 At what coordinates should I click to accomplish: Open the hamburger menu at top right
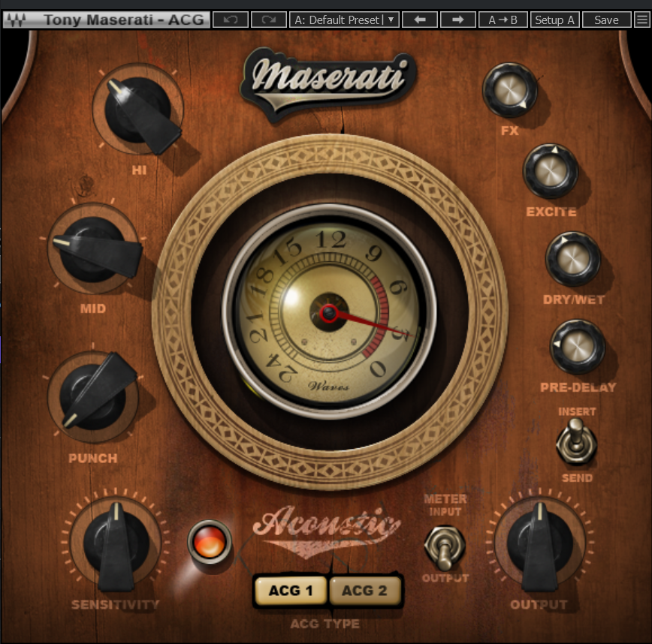click(642, 20)
